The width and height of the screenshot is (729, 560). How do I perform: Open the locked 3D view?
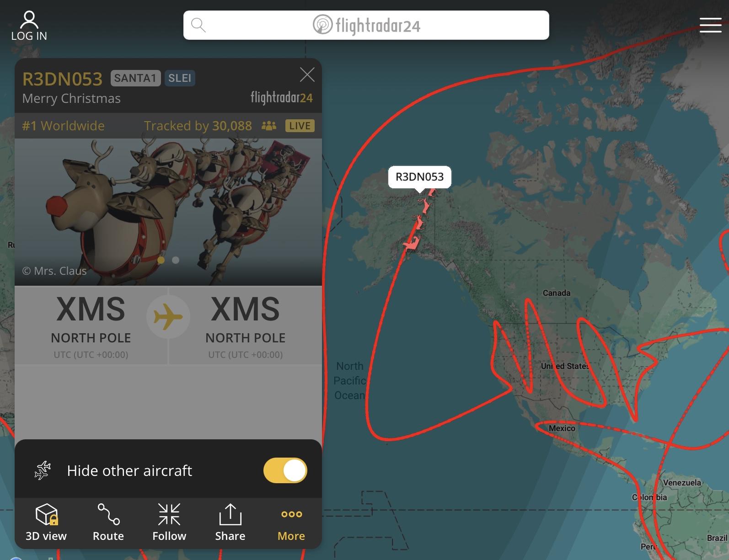pos(46,522)
